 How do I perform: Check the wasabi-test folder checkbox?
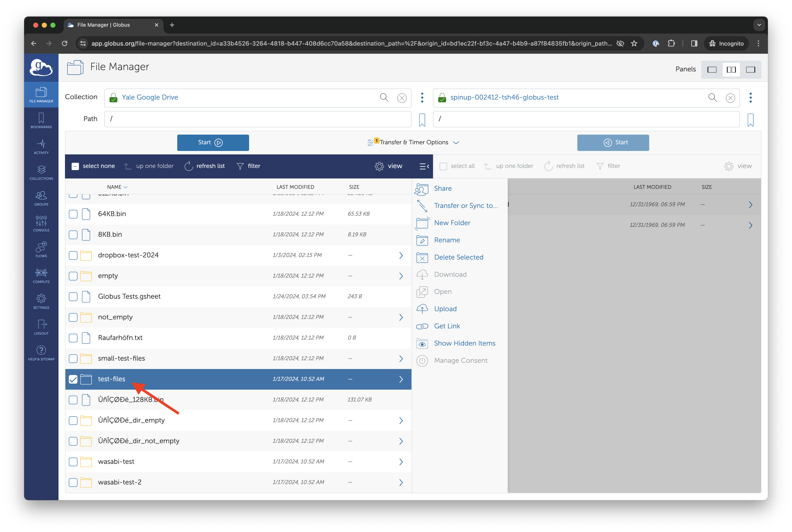73,462
